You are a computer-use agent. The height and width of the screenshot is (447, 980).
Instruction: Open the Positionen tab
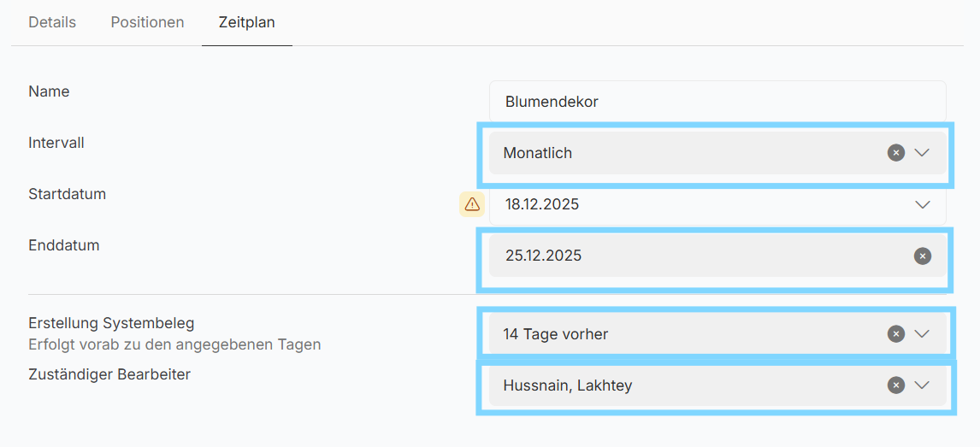(147, 22)
